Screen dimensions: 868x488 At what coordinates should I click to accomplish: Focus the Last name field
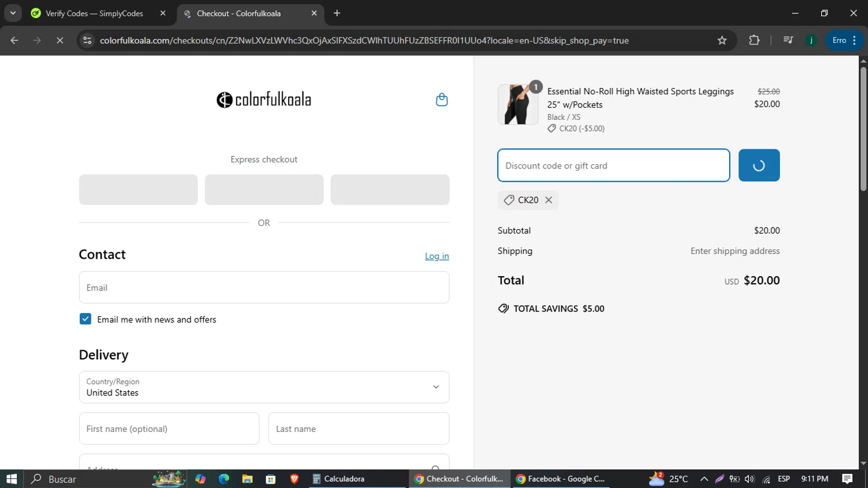click(359, 428)
